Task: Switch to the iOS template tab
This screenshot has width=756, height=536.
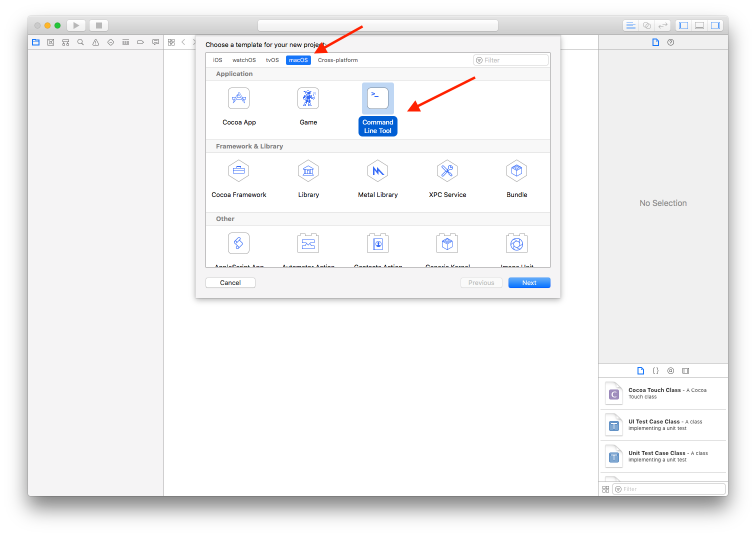Action: click(217, 60)
